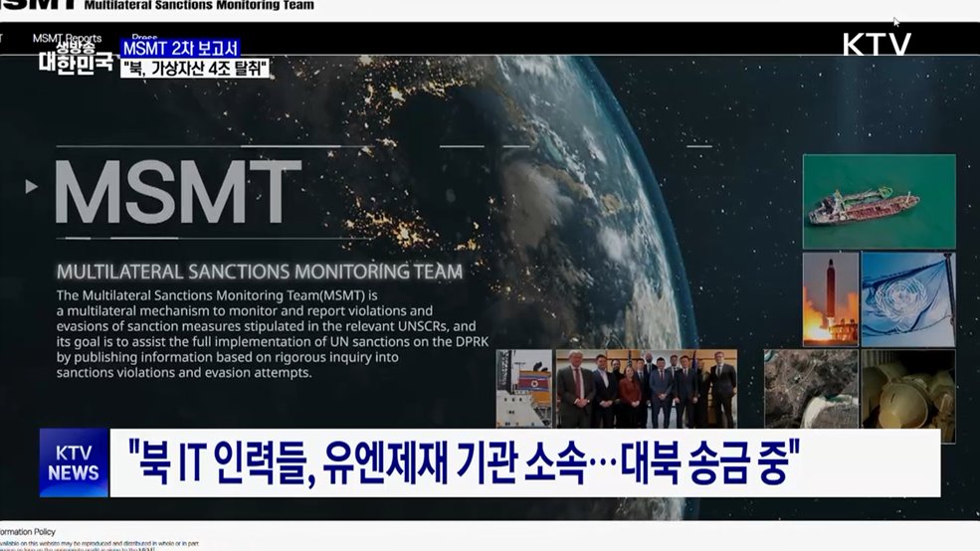
Task: Open the tanker ship thumbnail image
Action: click(x=879, y=202)
